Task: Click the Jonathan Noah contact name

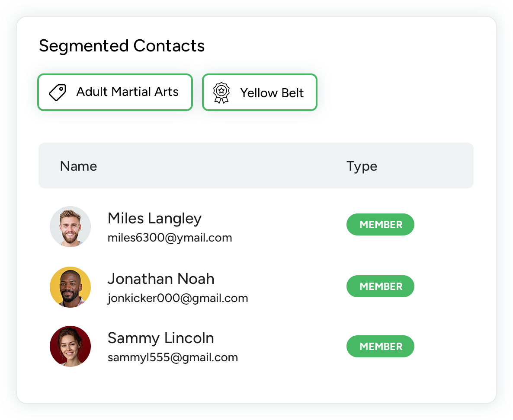Action: 161,279
